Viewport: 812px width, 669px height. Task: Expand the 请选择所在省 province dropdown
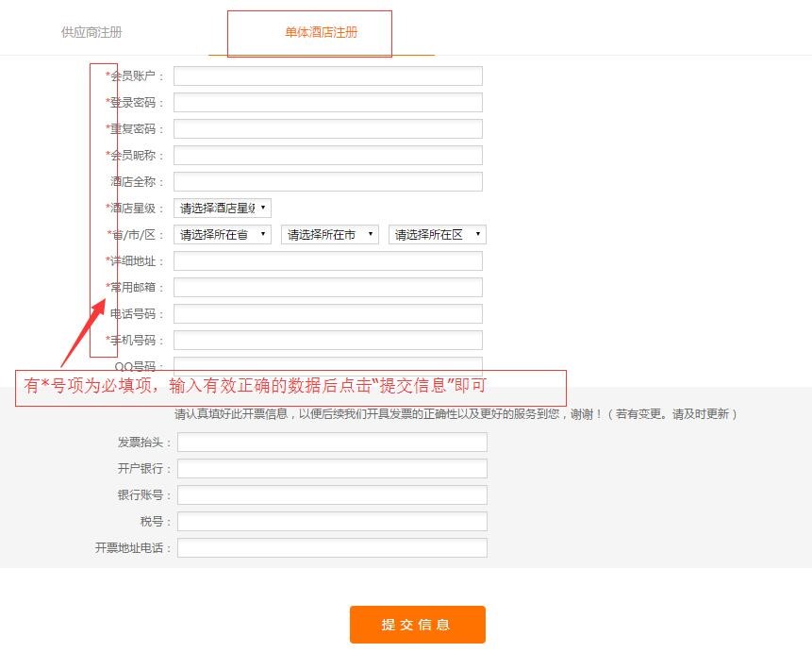click(223, 235)
